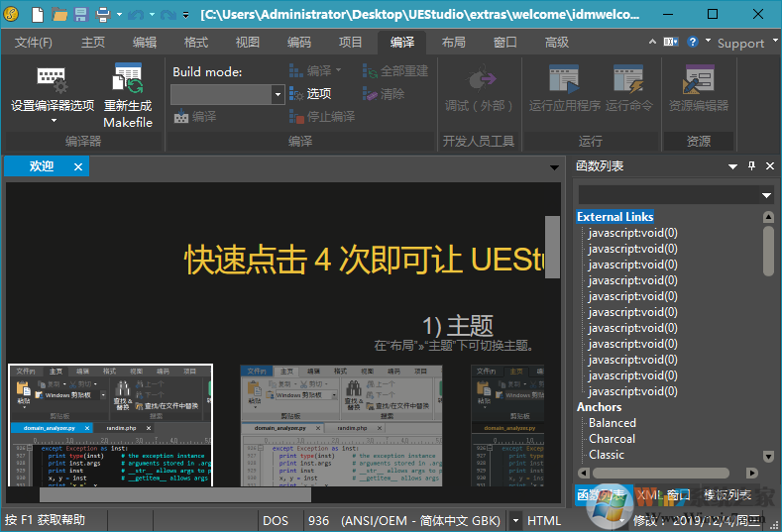The width and height of the screenshot is (782, 532).
Task: Click the 选项 options button
Action: click(310, 94)
